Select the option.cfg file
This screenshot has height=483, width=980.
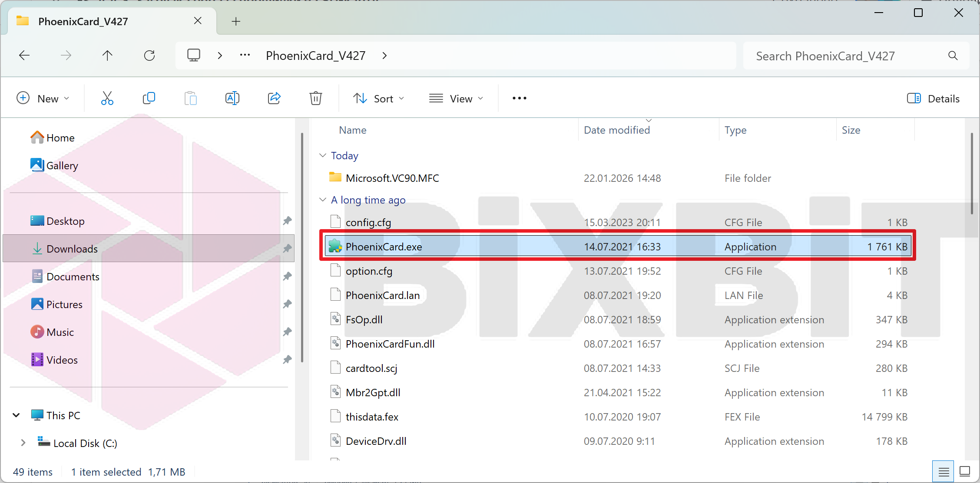pyautogui.click(x=618, y=271)
